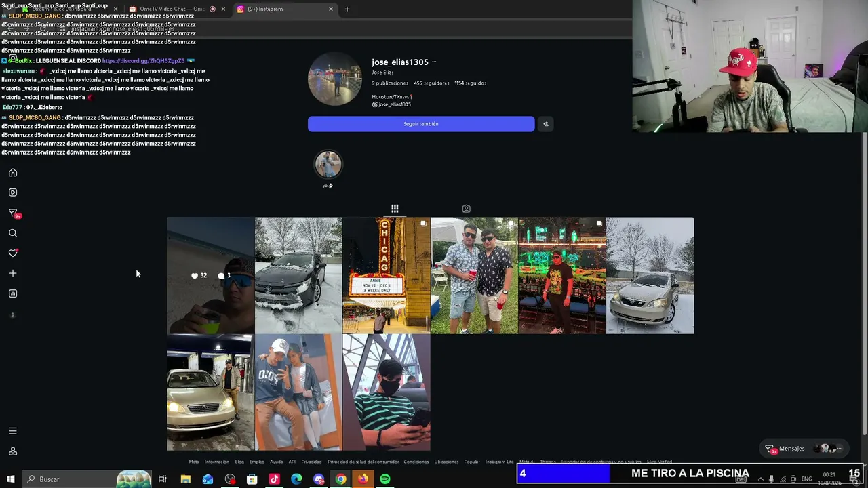The image size is (868, 488).
Task: Click the ENG language indicator in tray
Action: [x=806, y=479]
